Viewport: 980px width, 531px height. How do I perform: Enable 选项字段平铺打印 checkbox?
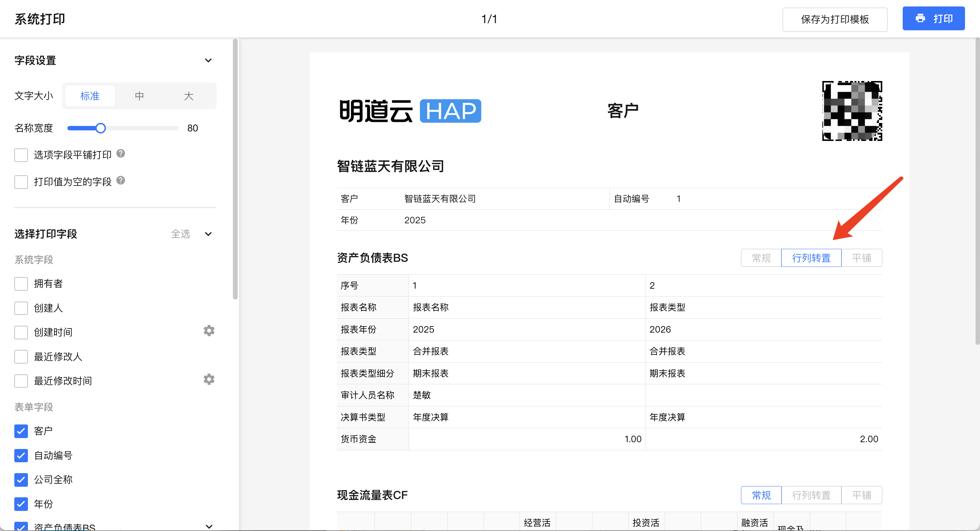(21, 155)
